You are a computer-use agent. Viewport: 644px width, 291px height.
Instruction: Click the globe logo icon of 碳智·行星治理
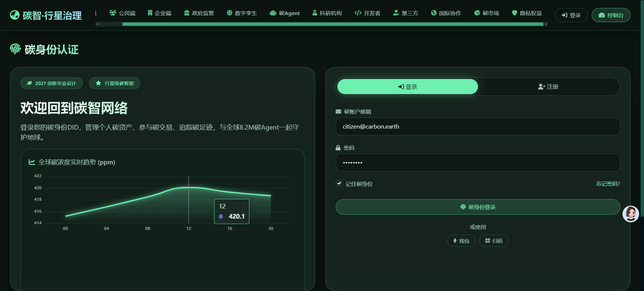[15, 15]
